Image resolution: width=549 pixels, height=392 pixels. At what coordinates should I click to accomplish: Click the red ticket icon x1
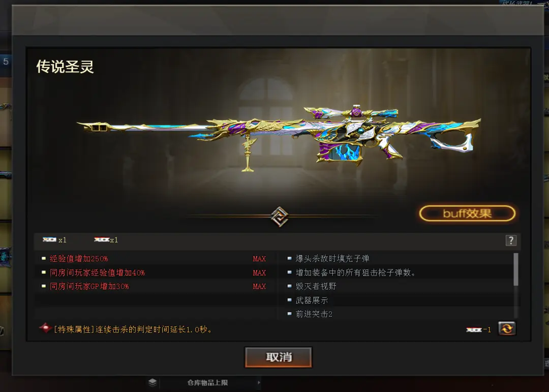tap(102, 239)
